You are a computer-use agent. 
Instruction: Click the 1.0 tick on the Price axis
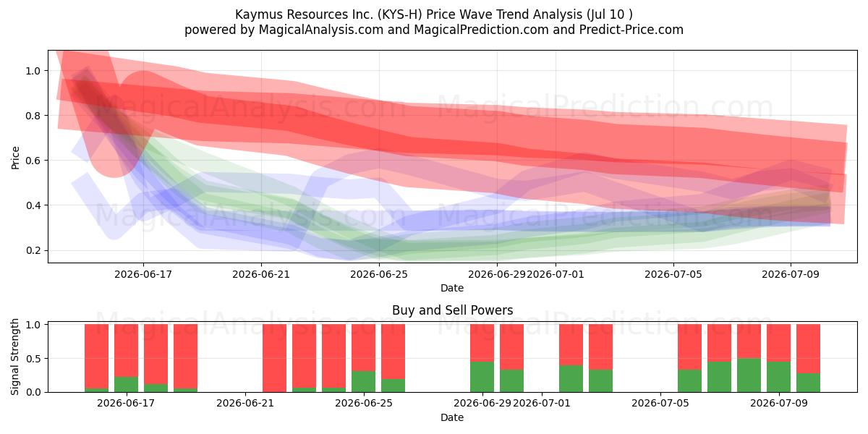pos(34,71)
